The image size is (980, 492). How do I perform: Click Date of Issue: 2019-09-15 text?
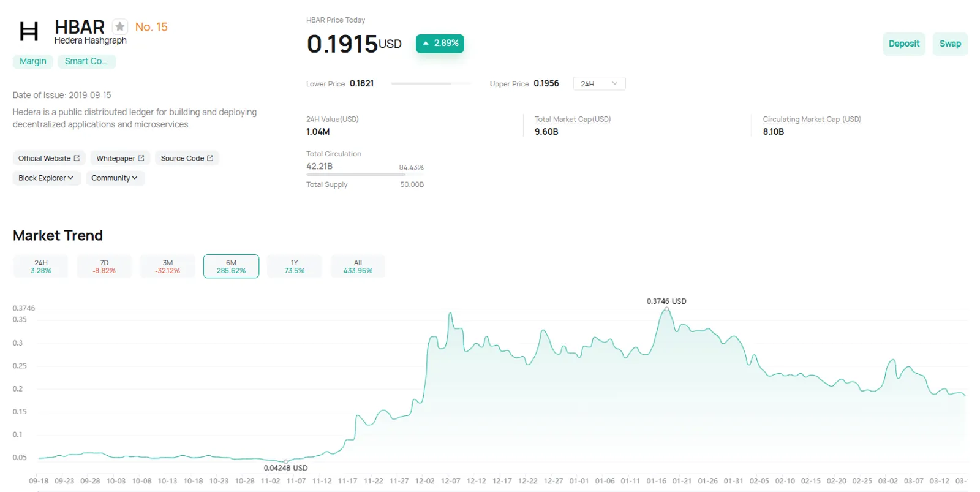click(62, 95)
